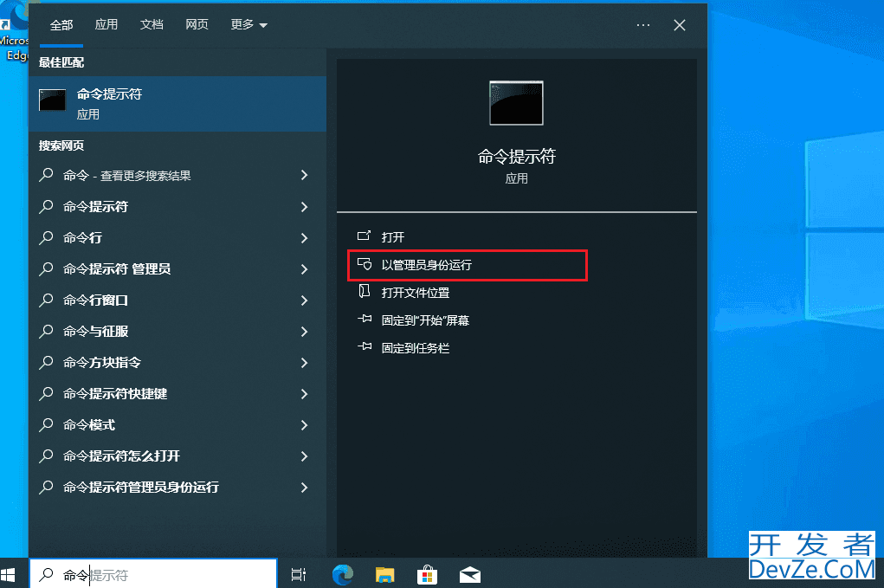884x588 pixels.
Task: Expand arrow for 命令提示符怎么打开
Action: tap(305, 456)
